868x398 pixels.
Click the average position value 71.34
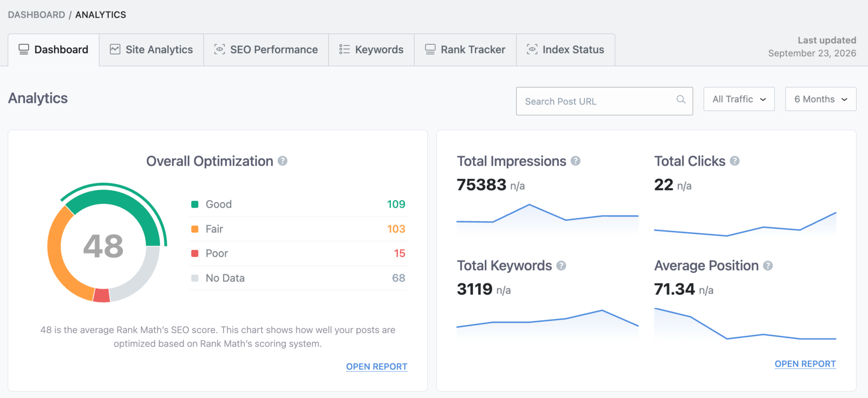pyautogui.click(x=674, y=289)
